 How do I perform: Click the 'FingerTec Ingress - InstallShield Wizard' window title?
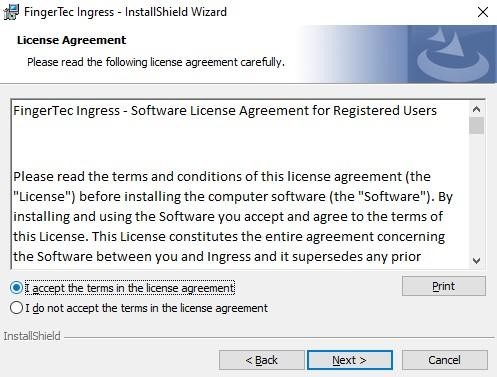(125, 12)
